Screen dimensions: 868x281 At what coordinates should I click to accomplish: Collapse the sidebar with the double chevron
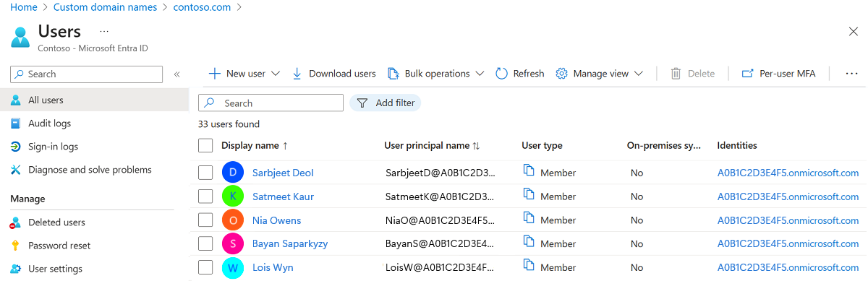coord(177,74)
